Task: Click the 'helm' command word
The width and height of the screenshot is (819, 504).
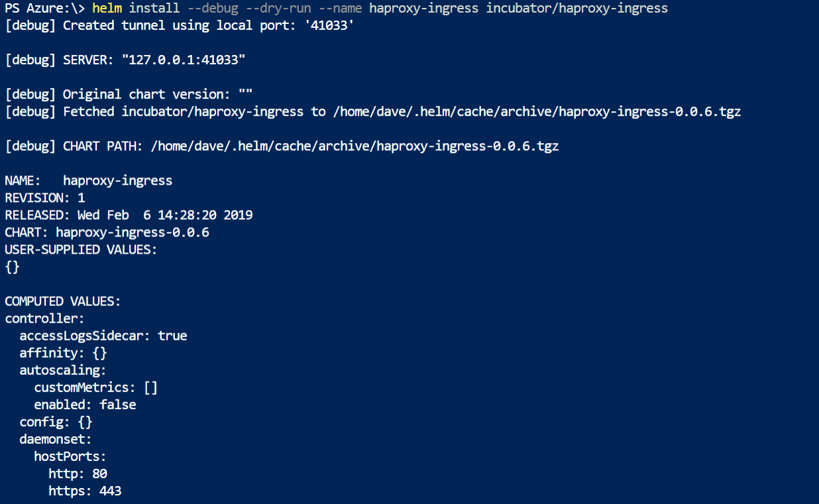Action: 107,9
